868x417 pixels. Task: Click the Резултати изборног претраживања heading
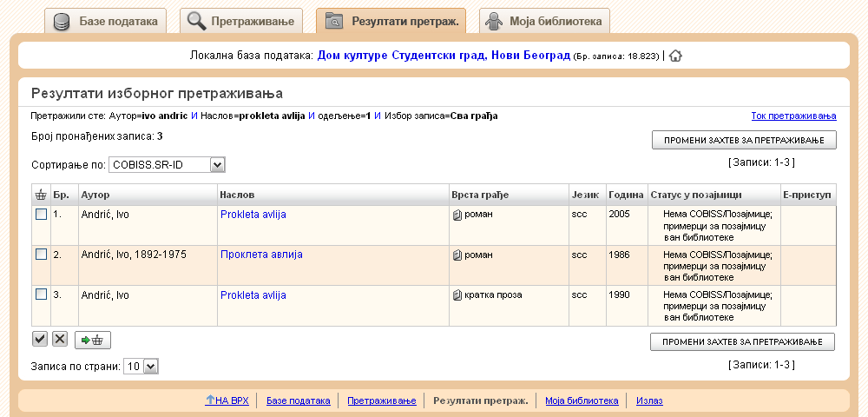click(156, 93)
